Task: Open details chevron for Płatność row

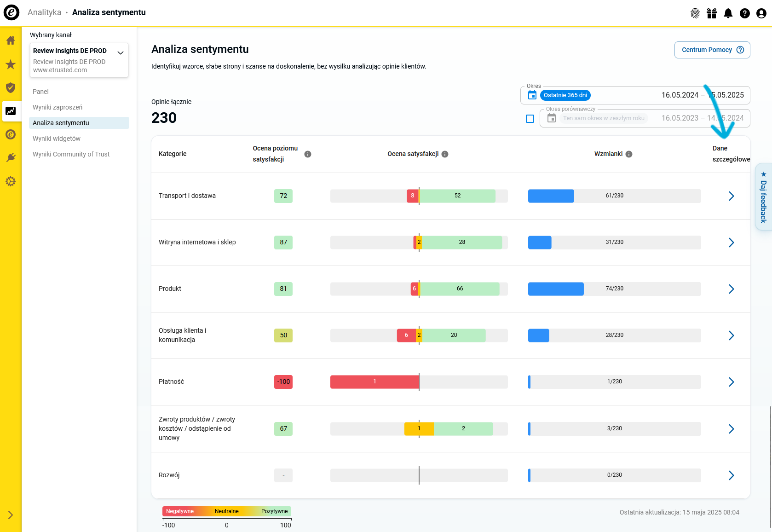Action: click(x=731, y=382)
